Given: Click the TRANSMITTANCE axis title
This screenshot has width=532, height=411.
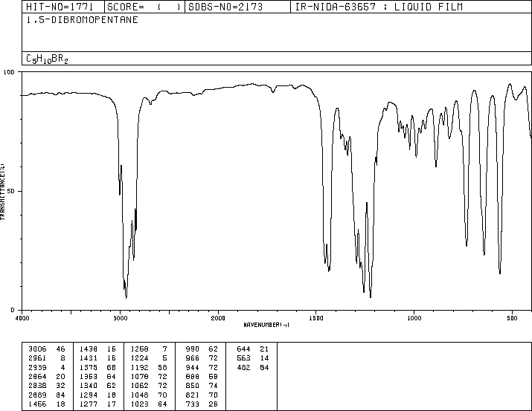Looking at the screenshot, I should pyautogui.click(x=2, y=192).
